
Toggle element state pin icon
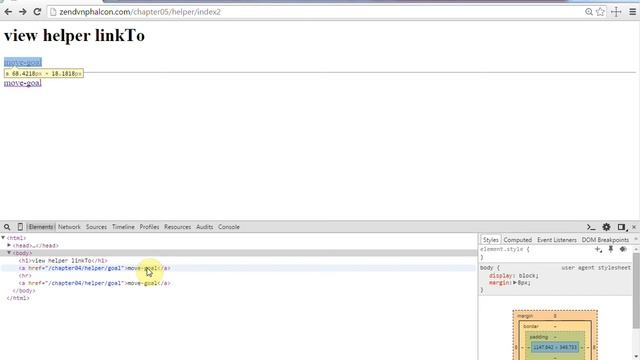tap(611, 249)
